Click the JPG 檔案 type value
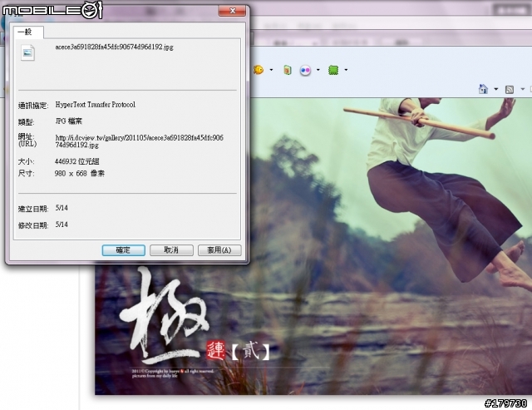Screen dimensions: 532x410 tap(68, 121)
